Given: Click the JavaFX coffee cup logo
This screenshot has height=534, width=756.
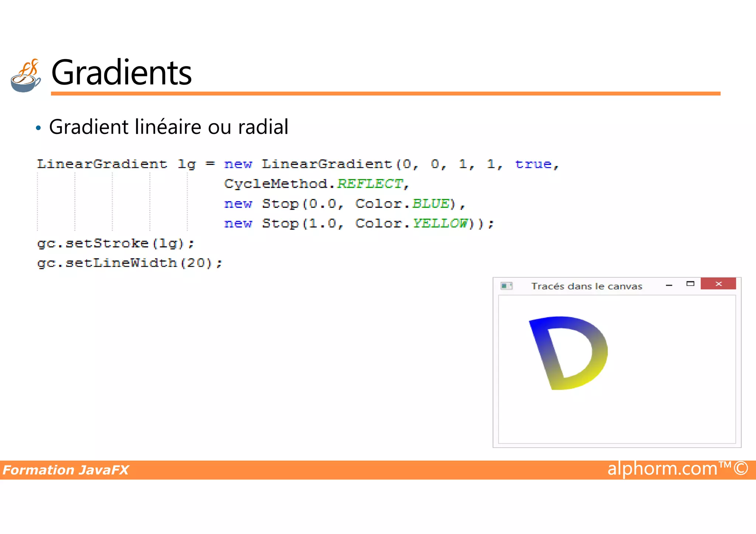Looking at the screenshot, I should [26, 75].
